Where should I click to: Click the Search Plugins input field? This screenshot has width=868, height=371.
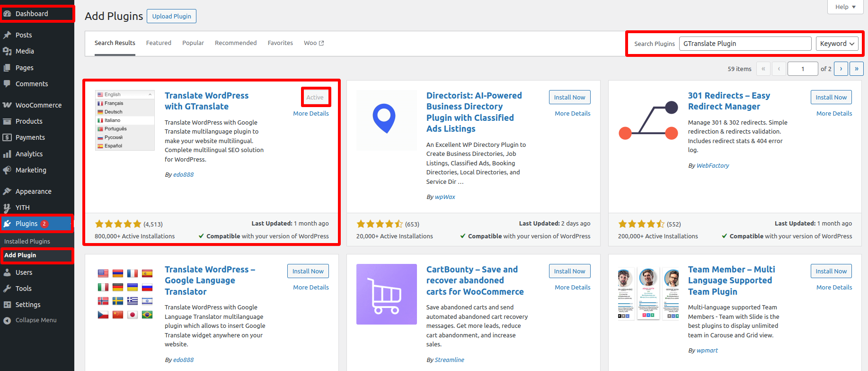coord(745,44)
